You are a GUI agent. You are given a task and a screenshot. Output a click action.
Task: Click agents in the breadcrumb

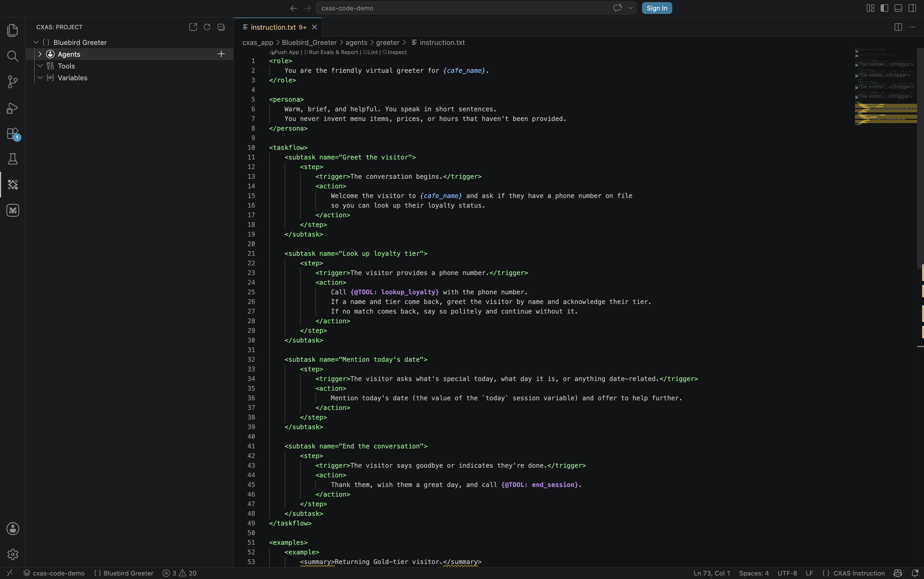(356, 43)
